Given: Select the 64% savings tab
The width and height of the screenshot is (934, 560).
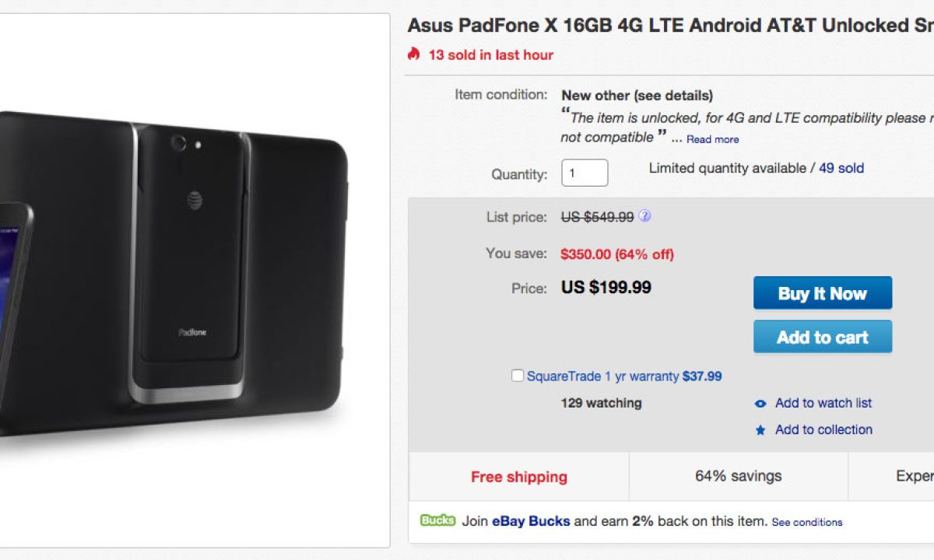Looking at the screenshot, I should tap(738, 476).
